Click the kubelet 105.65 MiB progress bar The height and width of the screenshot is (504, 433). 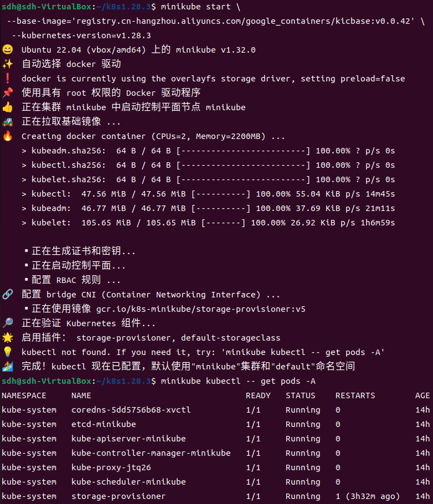point(223,223)
